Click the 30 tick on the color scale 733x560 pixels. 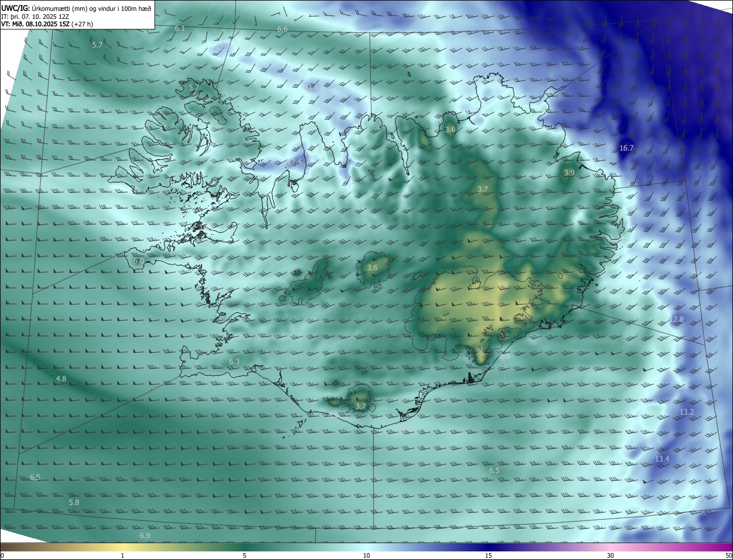coord(610,555)
